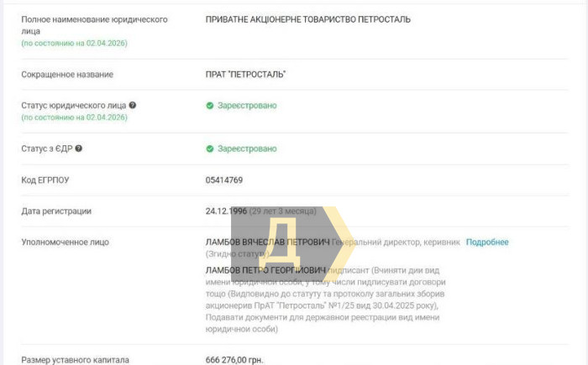Select the name ЛАМБОВ ПЕТРО ГЕОРГІЙОВИЧ
Image resolution: width=588 pixels, height=365 pixels.
[x=265, y=270]
